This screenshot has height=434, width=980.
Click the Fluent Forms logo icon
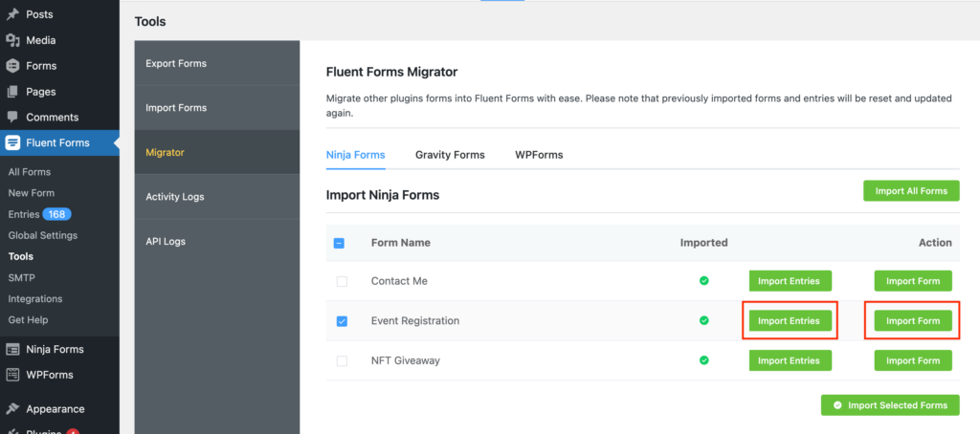[x=12, y=143]
